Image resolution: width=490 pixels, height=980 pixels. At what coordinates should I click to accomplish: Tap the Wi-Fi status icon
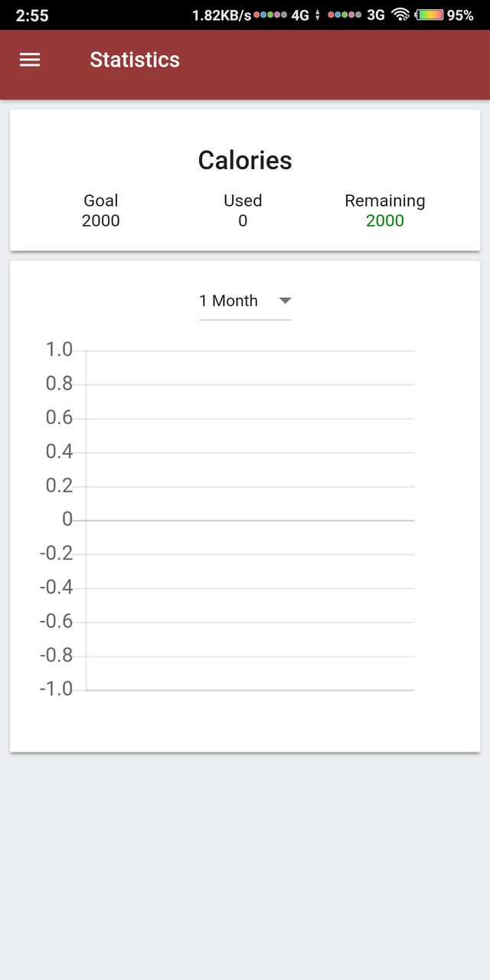point(400,15)
